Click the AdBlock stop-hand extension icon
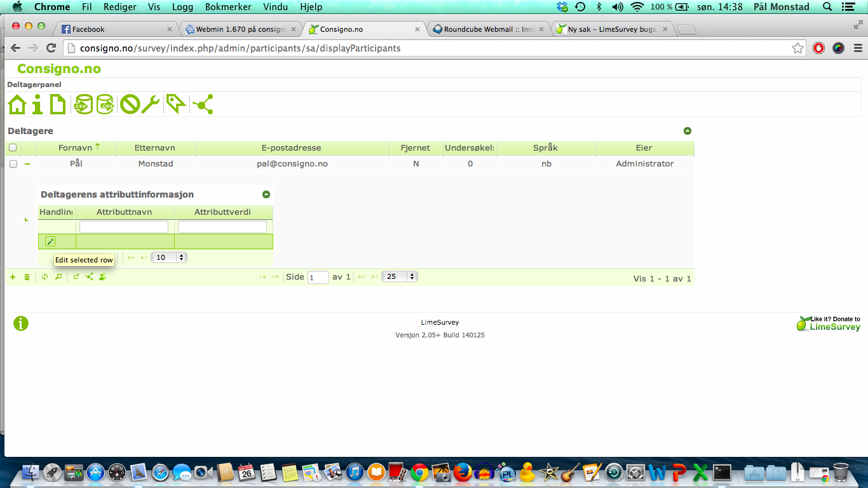Screen dimensions: 868x488 tap(819, 48)
